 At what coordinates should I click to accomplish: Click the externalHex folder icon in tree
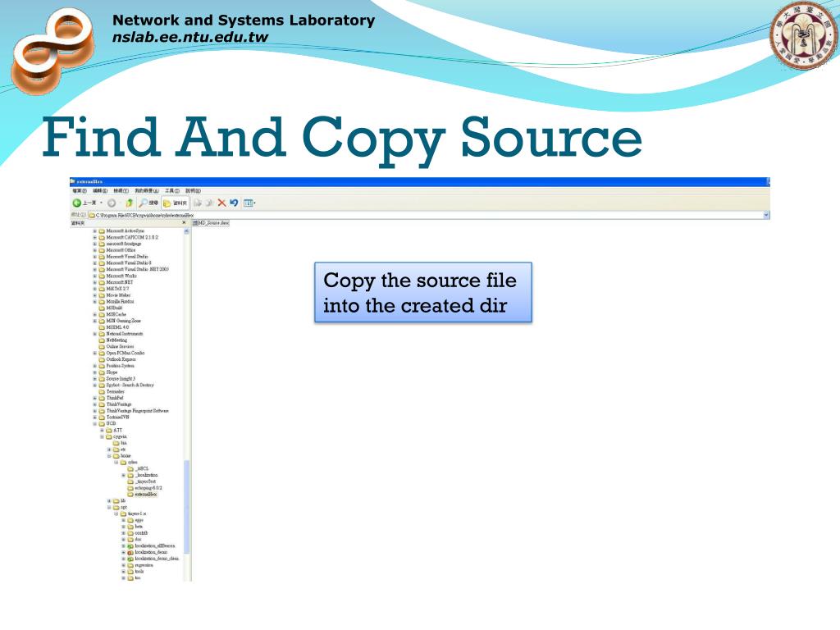coord(130,495)
